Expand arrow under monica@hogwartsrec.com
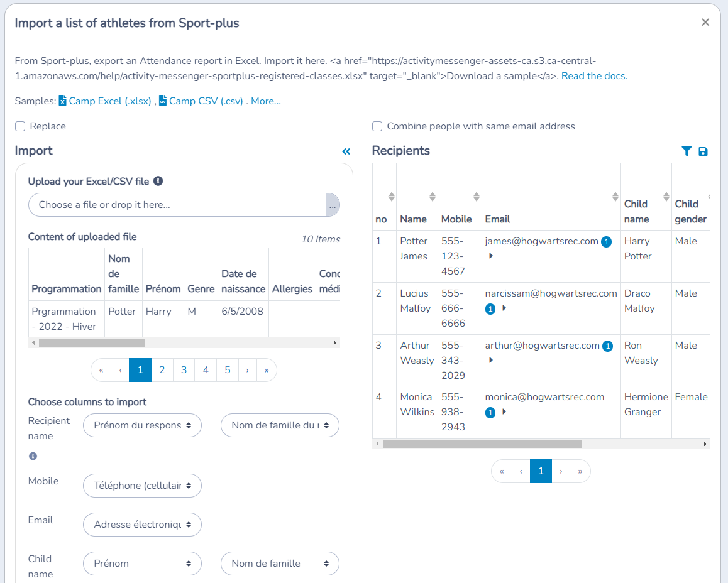 tap(504, 411)
